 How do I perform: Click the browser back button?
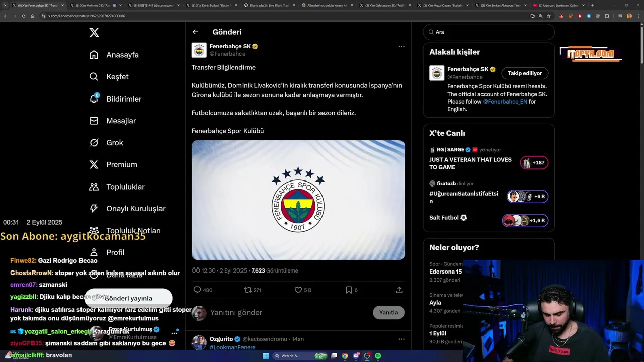coord(6,16)
